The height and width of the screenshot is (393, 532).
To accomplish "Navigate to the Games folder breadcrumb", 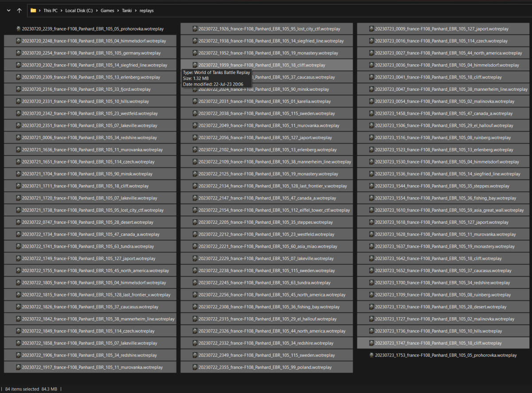I will (x=108, y=10).
